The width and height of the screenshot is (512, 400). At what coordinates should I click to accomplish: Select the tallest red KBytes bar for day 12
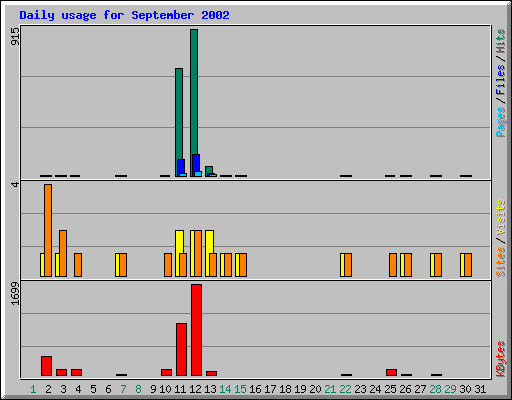pyautogui.click(x=196, y=330)
